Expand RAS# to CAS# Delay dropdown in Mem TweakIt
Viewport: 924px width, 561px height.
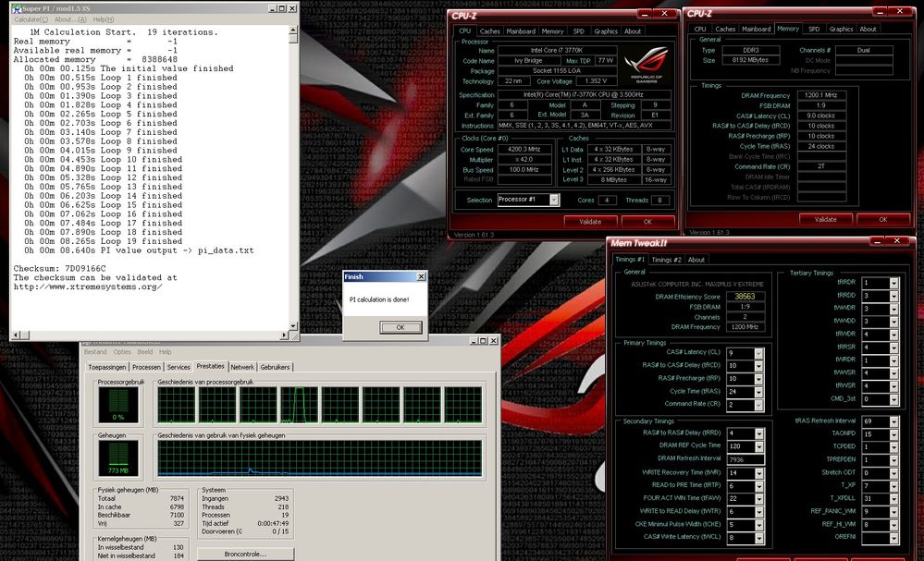[x=758, y=366]
